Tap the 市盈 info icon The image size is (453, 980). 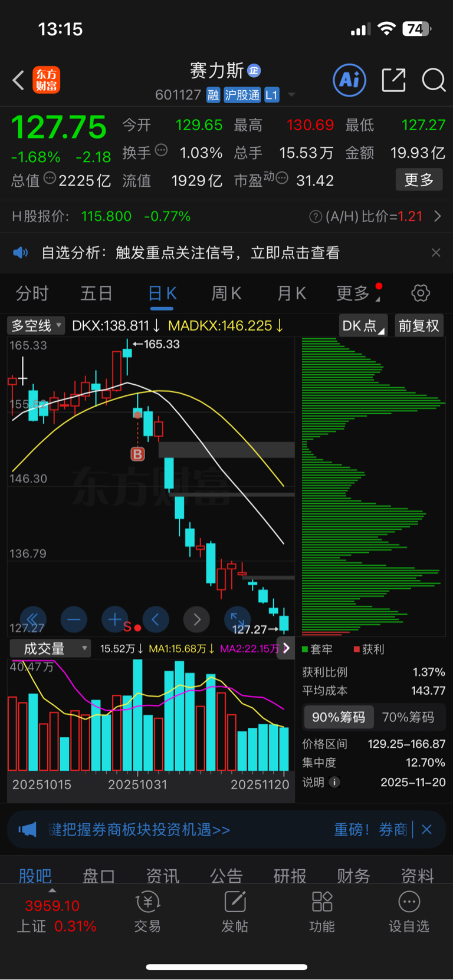(x=281, y=177)
